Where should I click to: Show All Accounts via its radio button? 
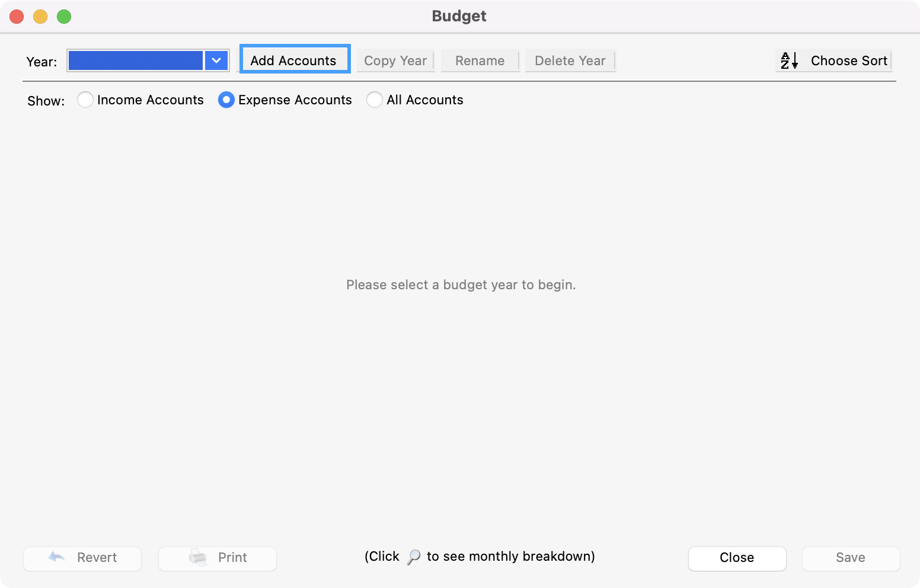pyautogui.click(x=374, y=100)
